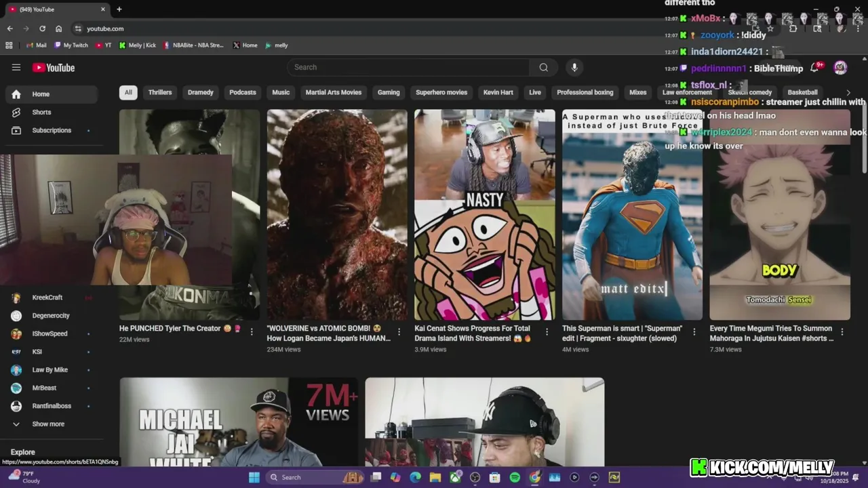Select the Mixes filter chip
Viewport: 868px width, 488px height.
(x=638, y=92)
